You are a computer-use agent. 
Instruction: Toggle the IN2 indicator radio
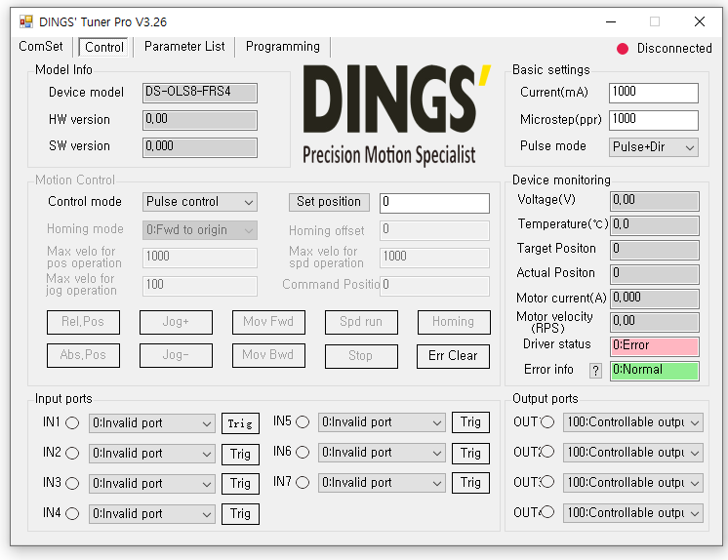coord(72,454)
